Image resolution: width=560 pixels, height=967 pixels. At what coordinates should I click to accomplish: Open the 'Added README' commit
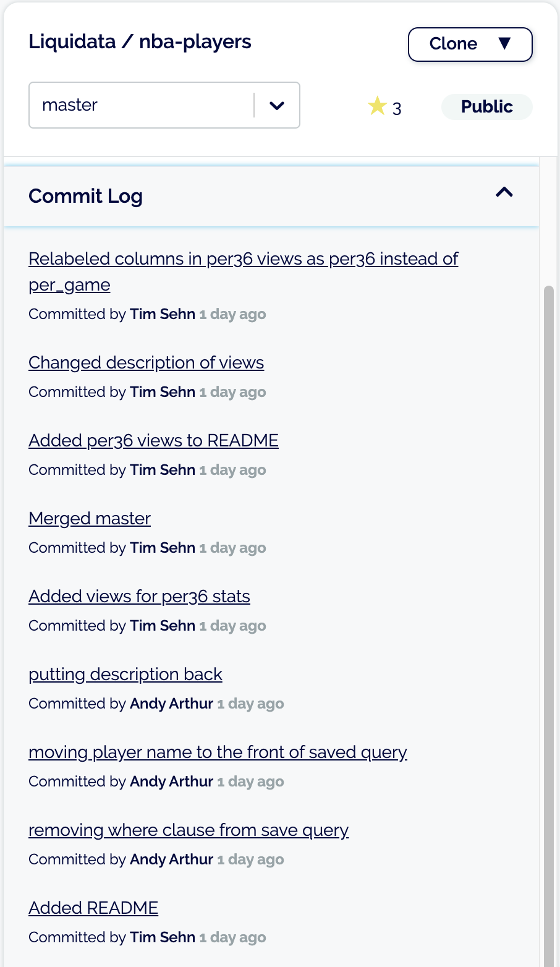93,908
